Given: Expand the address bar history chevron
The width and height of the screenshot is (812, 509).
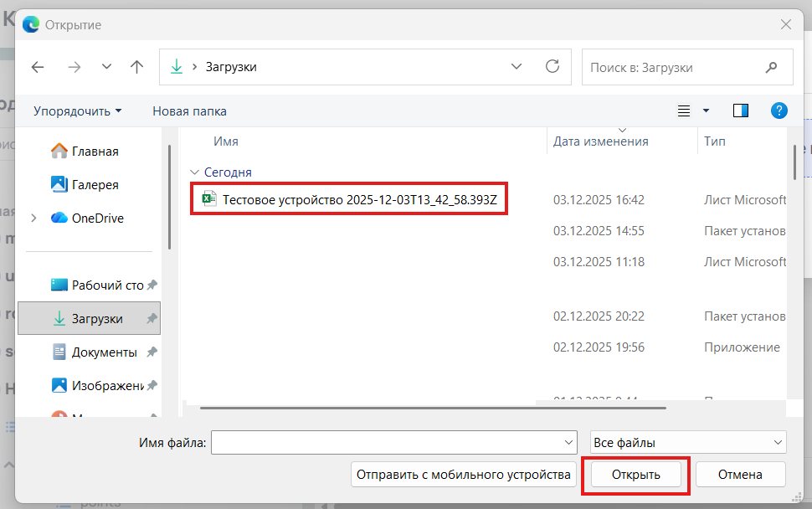Looking at the screenshot, I should tap(516, 67).
